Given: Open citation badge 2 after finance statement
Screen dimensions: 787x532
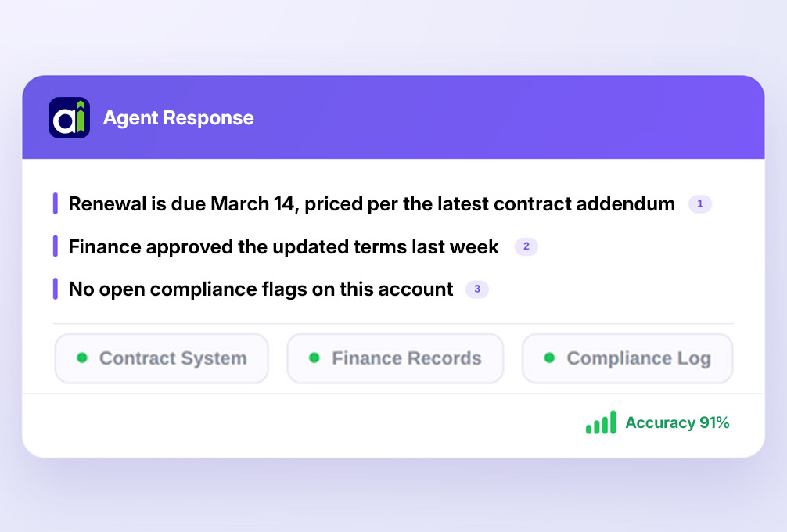Looking at the screenshot, I should pyautogui.click(x=526, y=246).
